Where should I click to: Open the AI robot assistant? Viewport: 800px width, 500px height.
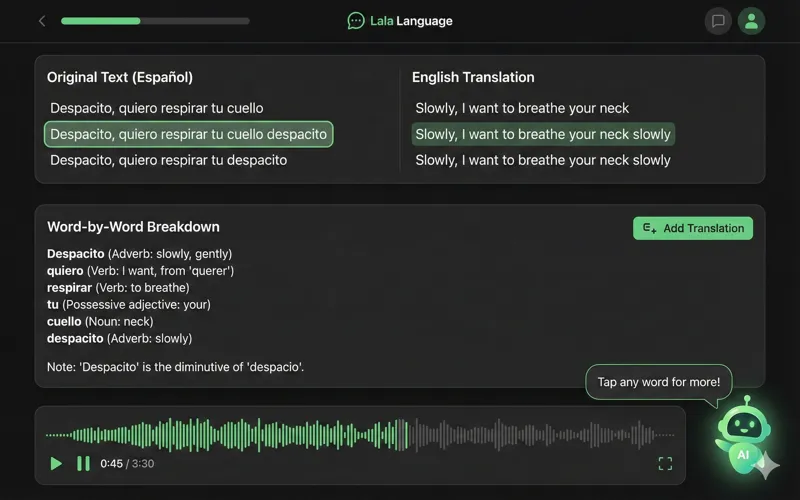(x=743, y=433)
